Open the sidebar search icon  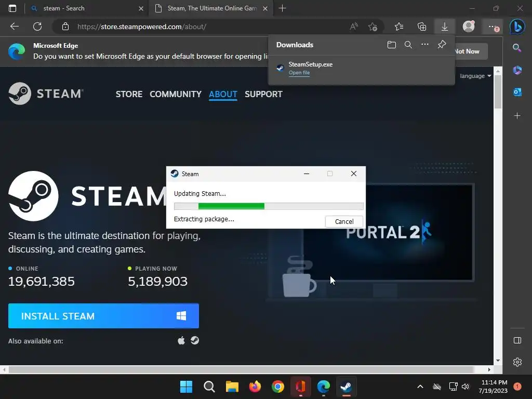pos(517,48)
